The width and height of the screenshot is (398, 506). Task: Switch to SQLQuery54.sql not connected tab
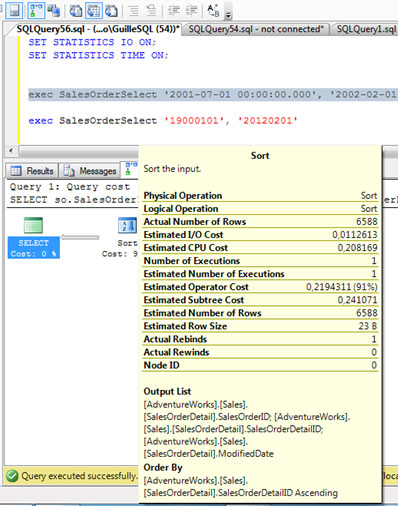click(256, 29)
